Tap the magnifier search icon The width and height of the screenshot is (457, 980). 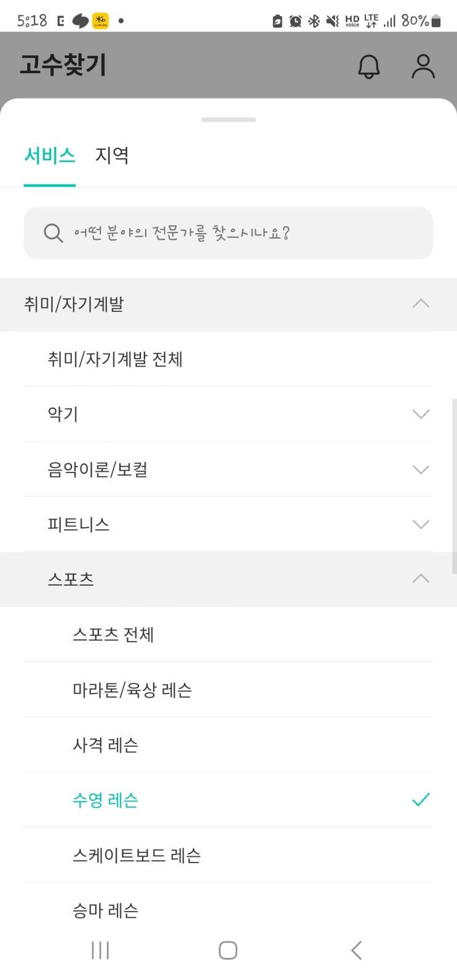pos(54,233)
